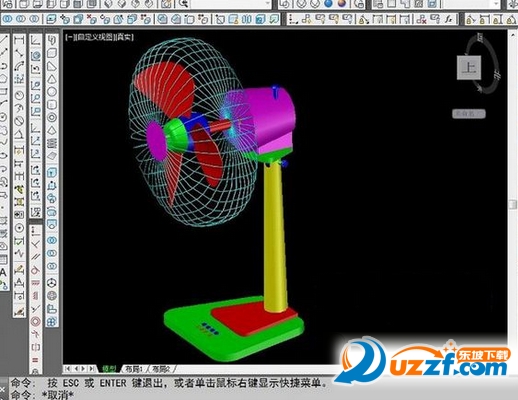Select the Diameter dimension tool
Screen dimensions: 518x400
tap(19, 121)
